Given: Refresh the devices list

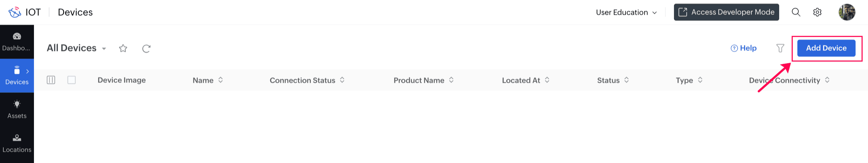Looking at the screenshot, I should click(x=146, y=48).
